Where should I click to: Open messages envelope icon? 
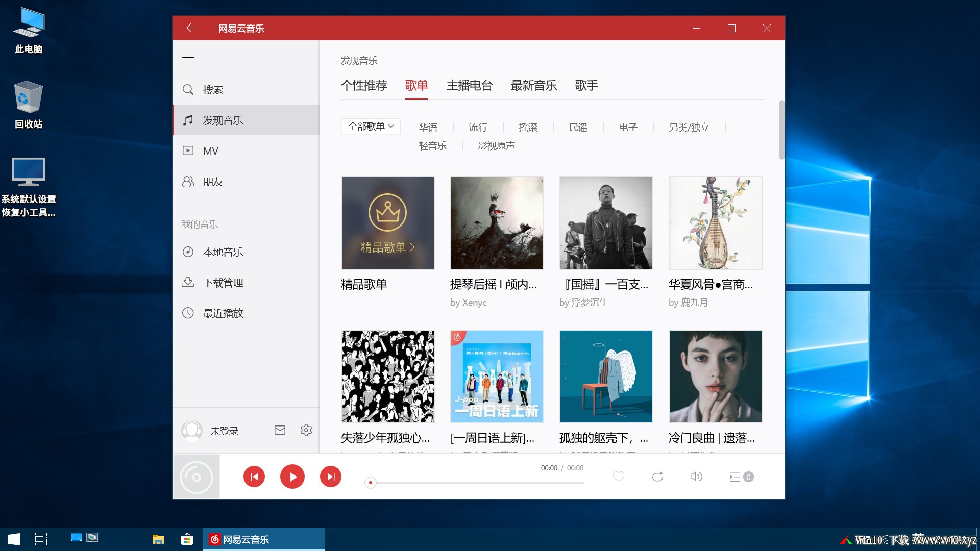click(x=280, y=430)
